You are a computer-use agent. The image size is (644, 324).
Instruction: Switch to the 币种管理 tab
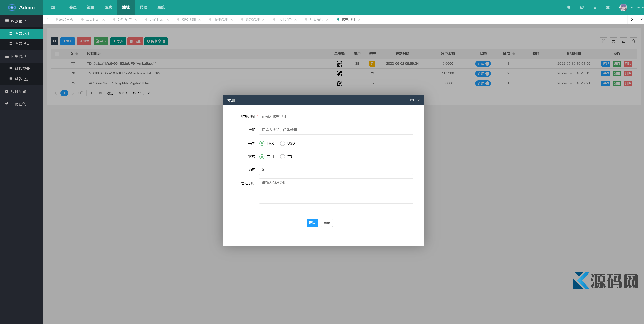pyautogui.click(x=220, y=19)
